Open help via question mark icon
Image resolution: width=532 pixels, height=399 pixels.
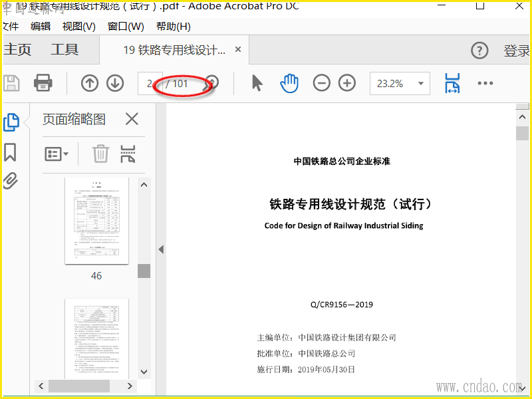point(479,51)
